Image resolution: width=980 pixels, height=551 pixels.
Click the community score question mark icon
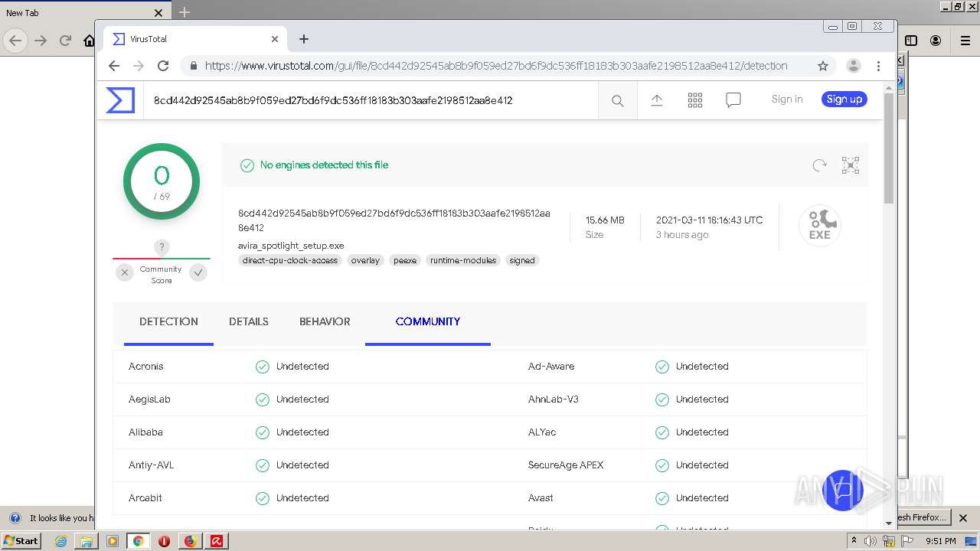point(161,247)
